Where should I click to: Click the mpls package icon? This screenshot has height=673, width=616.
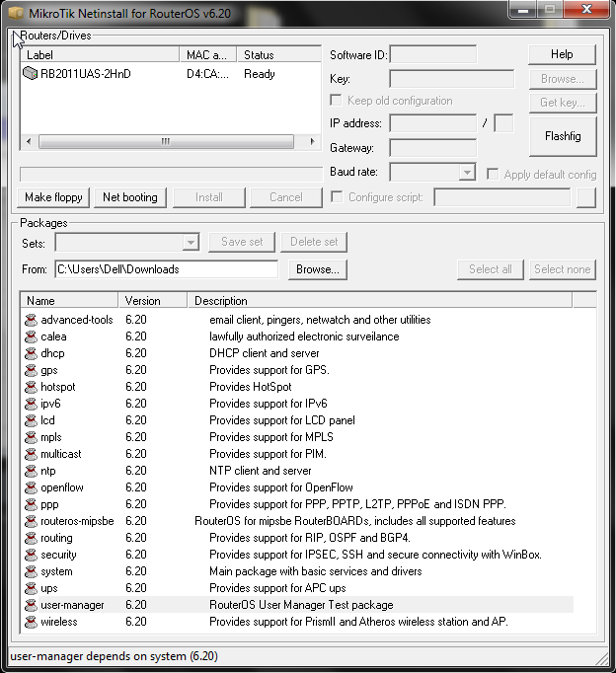tap(31, 437)
